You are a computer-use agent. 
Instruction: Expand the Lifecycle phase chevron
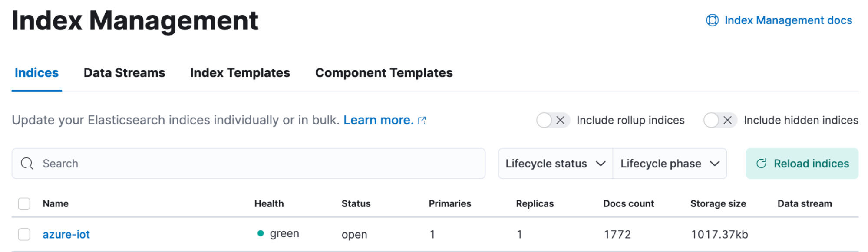pyautogui.click(x=715, y=164)
